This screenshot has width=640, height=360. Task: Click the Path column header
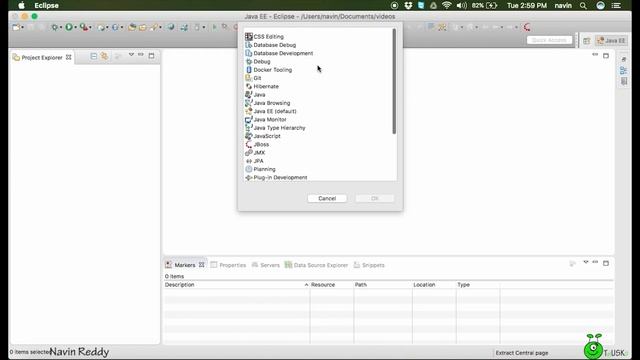point(383,284)
